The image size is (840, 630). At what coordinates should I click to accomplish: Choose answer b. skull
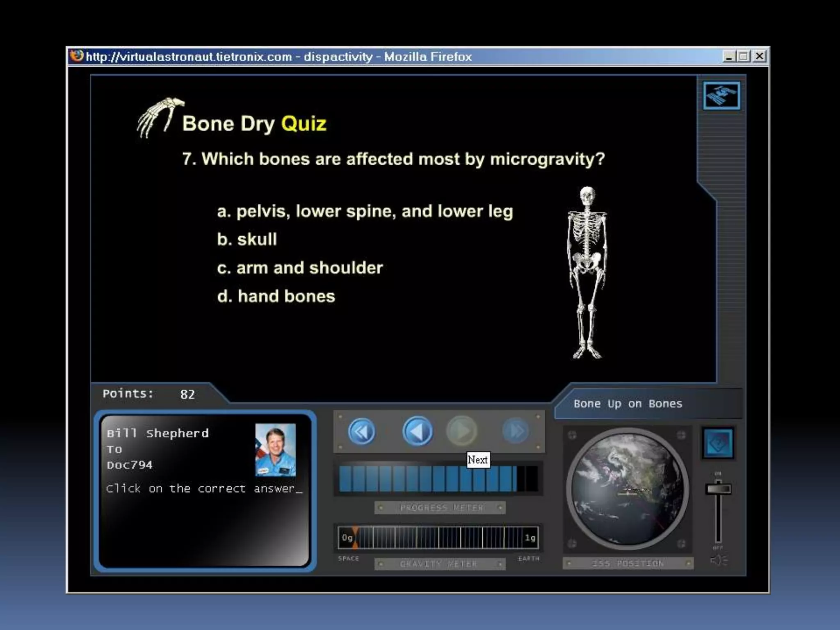[247, 240]
